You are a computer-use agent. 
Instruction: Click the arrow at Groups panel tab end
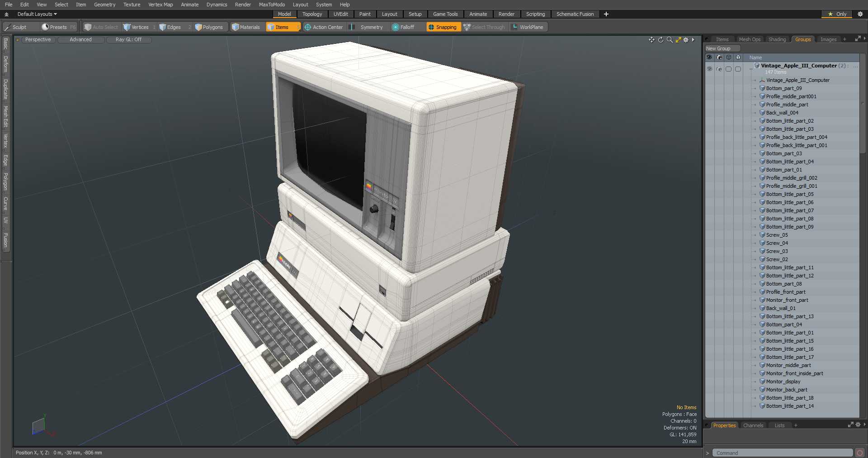click(864, 39)
